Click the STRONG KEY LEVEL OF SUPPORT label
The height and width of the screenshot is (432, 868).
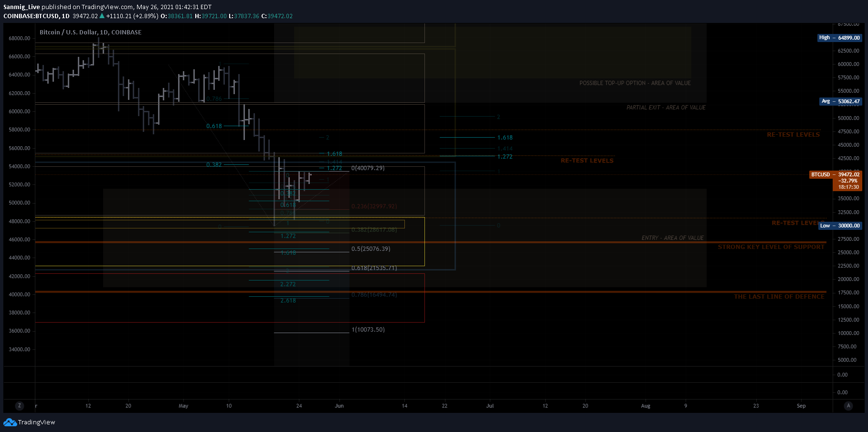pos(771,247)
